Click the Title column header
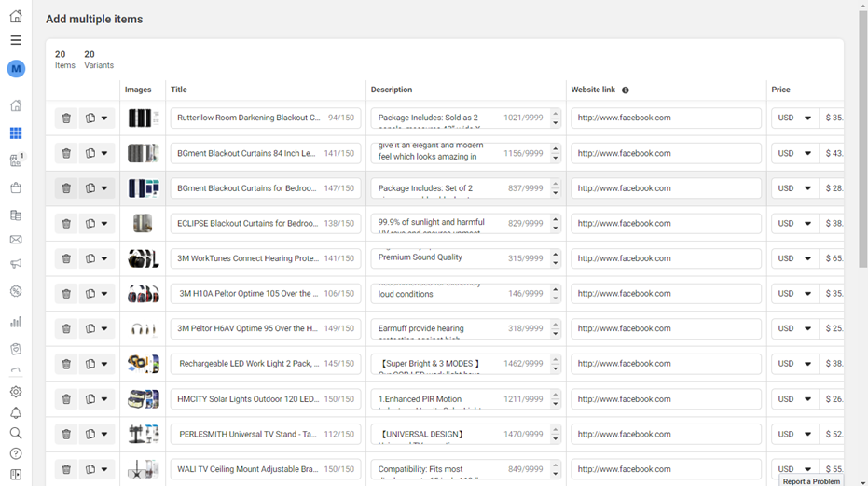This screenshot has height=486, width=868. [179, 90]
